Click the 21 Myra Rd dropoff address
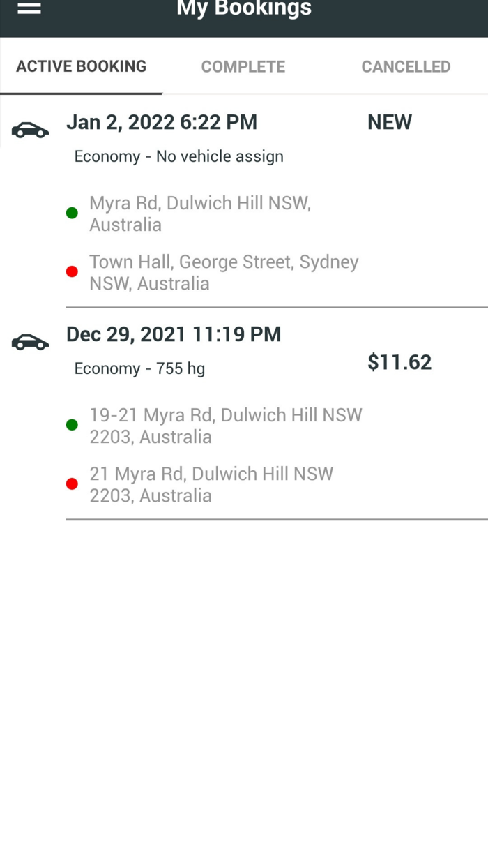The height and width of the screenshot is (868, 488). [x=211, y=484]
